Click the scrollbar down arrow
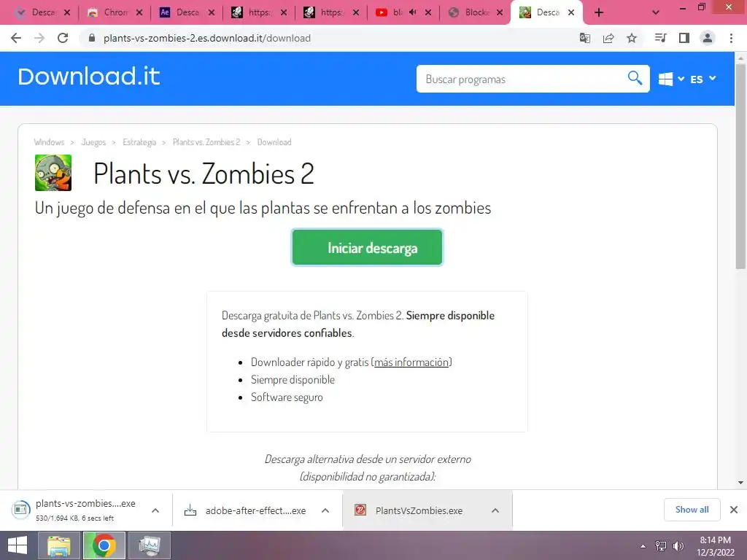Viewport: 747px width, 560px height. (740, 483)
